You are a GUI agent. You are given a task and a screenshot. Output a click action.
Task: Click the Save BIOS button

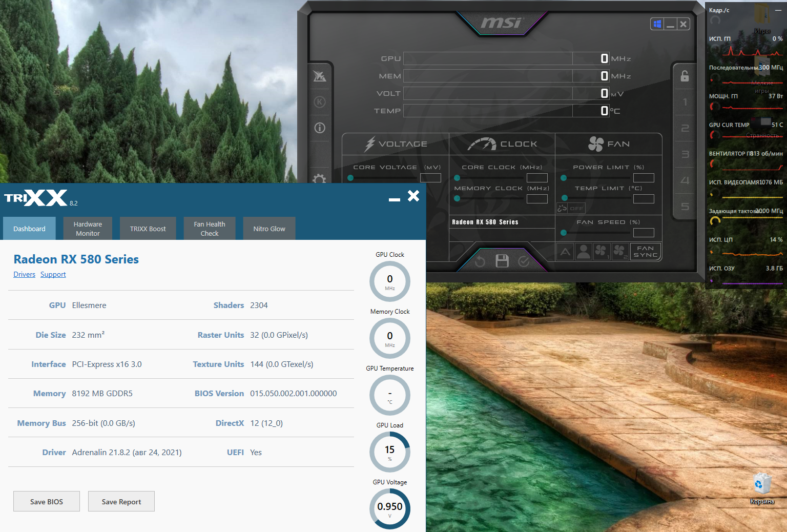tap(47, 501)
